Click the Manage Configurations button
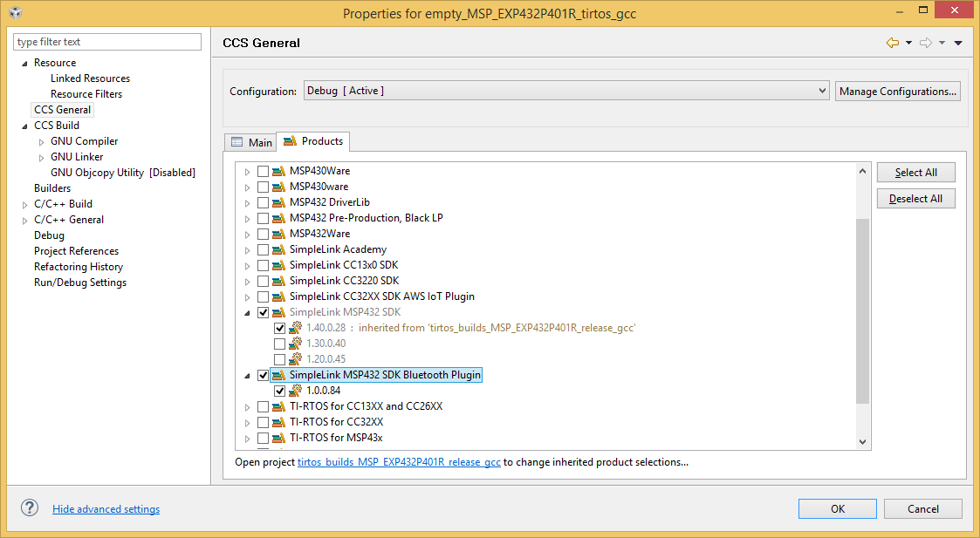The height and width of the screenshot is (538, 980). [x=897, y=91]
